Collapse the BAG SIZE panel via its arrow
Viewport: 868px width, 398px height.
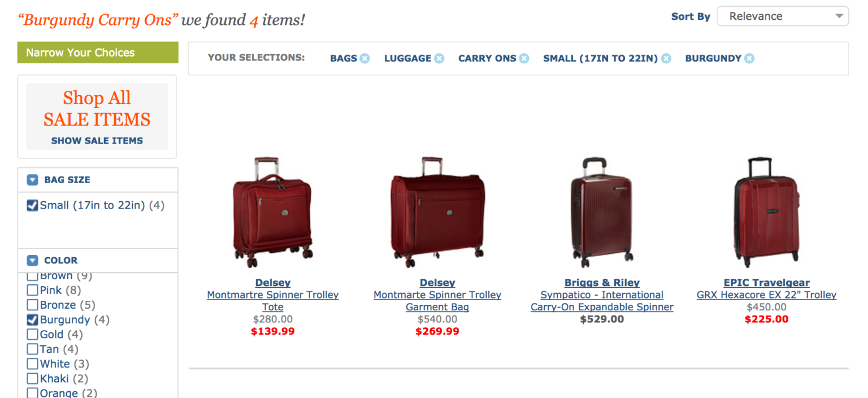(x=32, y=180)
